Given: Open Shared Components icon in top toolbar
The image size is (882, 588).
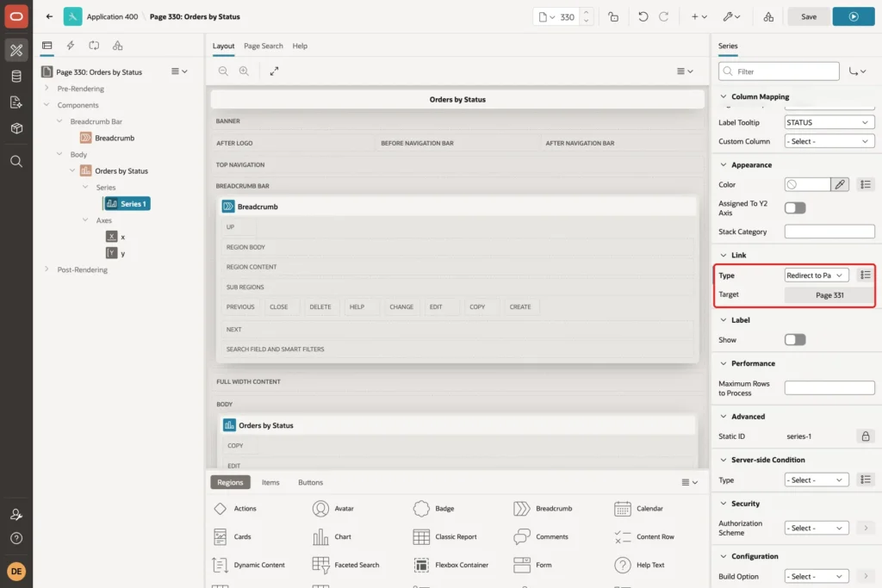Looking at the screenshot, I should pos(768,17).
